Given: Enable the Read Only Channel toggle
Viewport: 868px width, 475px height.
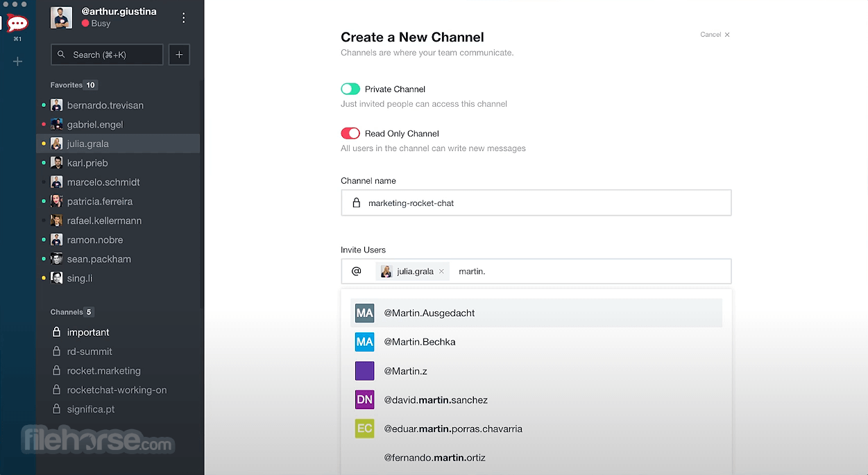Looking at the screenshot, I should click(x=350, y=133).
